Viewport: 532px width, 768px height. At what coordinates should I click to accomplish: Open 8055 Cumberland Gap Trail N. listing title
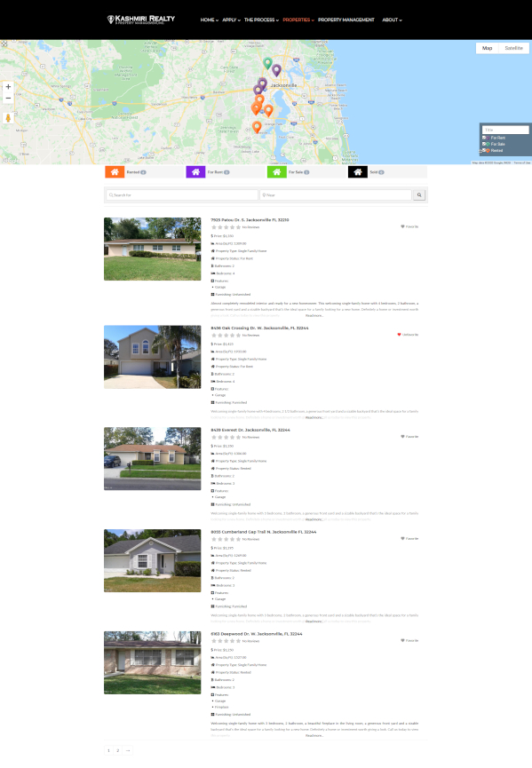(x=264, y=532)
